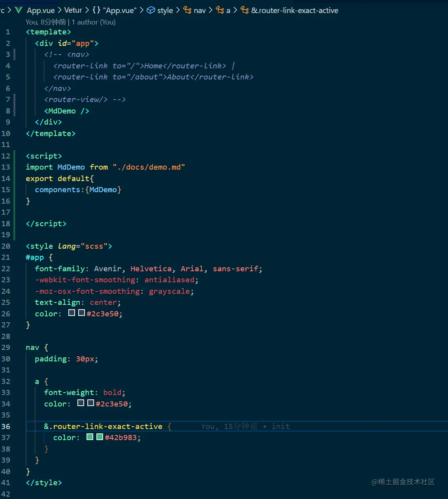448x499 pixels.
Task: Click the '#42b983' hex value
Action: [121, 438]
